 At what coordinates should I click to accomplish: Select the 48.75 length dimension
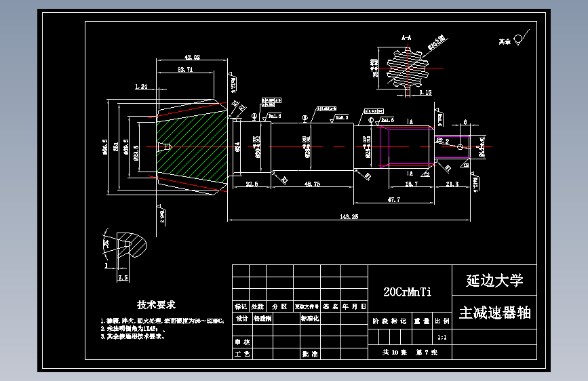point(313,184)
